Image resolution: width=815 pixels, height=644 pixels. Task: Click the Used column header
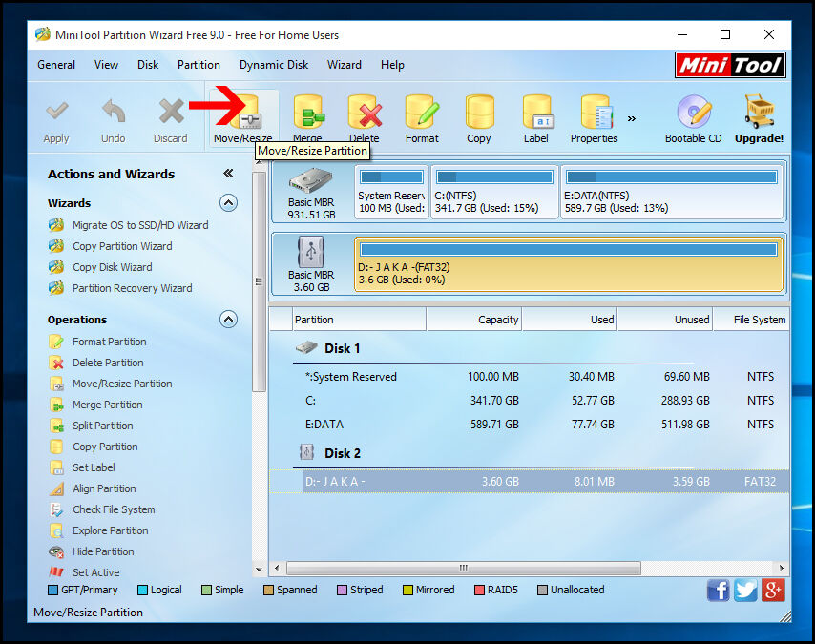[570, 320]
